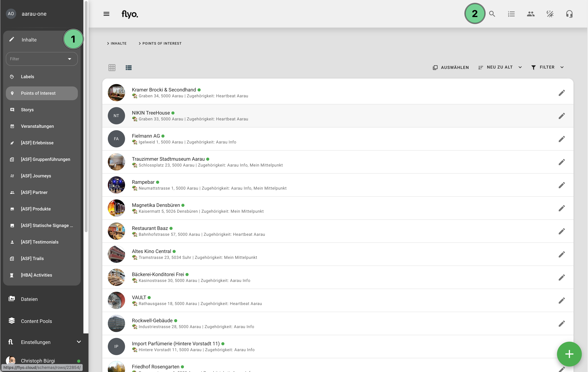Open the Neu zu Alt sort dropdown
The image size is (588, 372).
500,67
